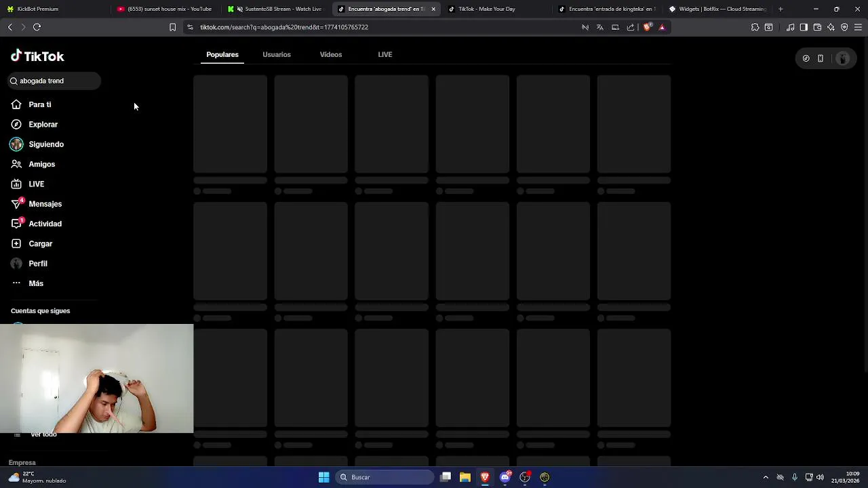Click the Cargar plus icon
The width and height of the screenshot is (868, 488).
tap(16, 244)
